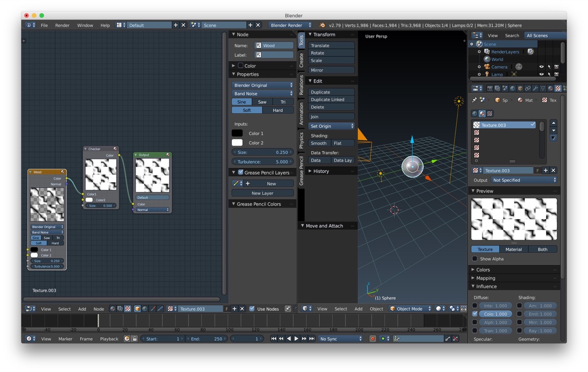Show brush textures checker type button
588x372 pixels.
tap(490, 114)
